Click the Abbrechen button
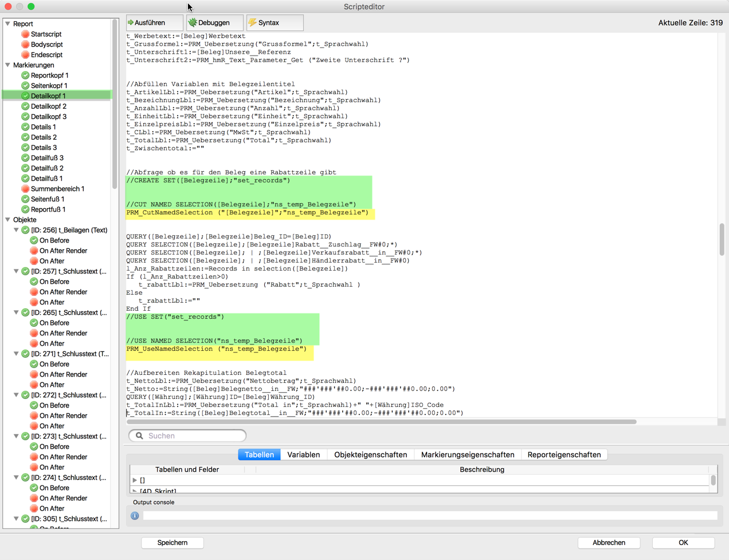 coord(609,543)
